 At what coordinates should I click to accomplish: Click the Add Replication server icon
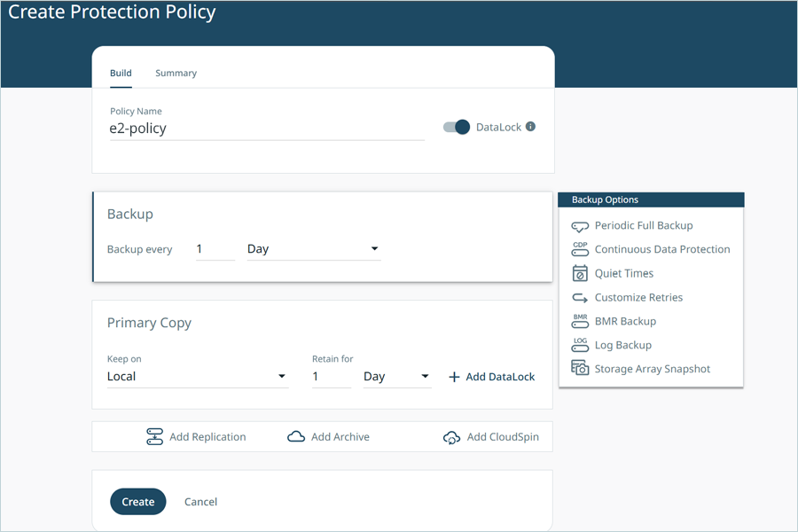[x=154, y=437]
